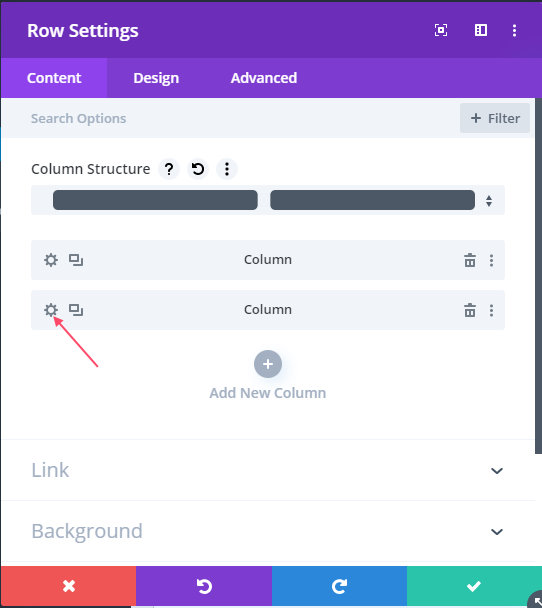Screen dimensions: 542x608
Task: Open Column Structure three-dot options menu
Action: [227, 169]
